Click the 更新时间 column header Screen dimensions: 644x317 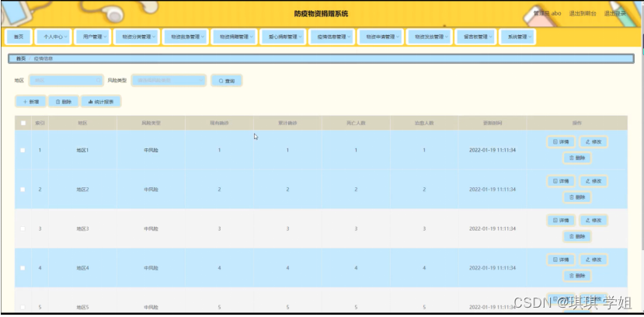493,123
